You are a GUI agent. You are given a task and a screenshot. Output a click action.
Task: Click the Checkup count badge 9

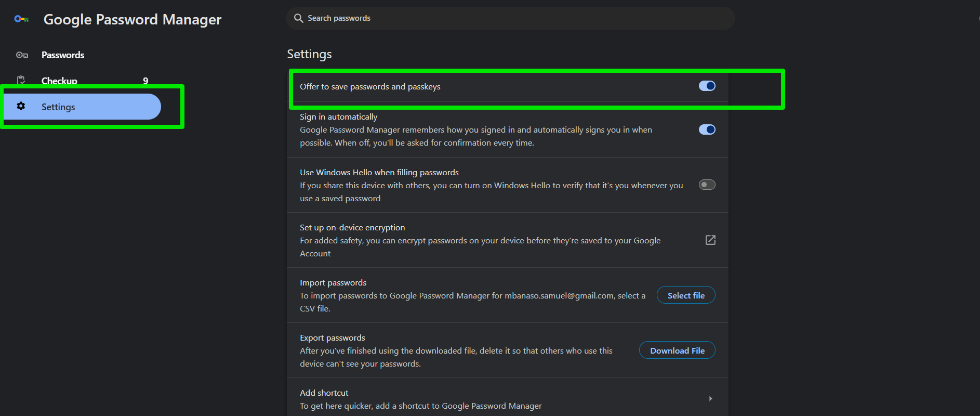(145, 81)
